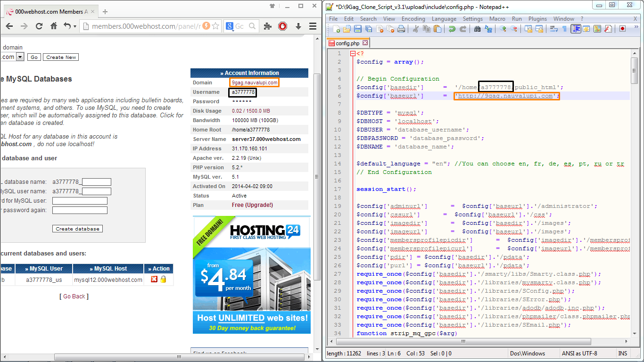Image resolution: width=644 pixels, height=362 pixels.
Task: Open the File menu in Notepad++
Action: click(x=333, y=19)
